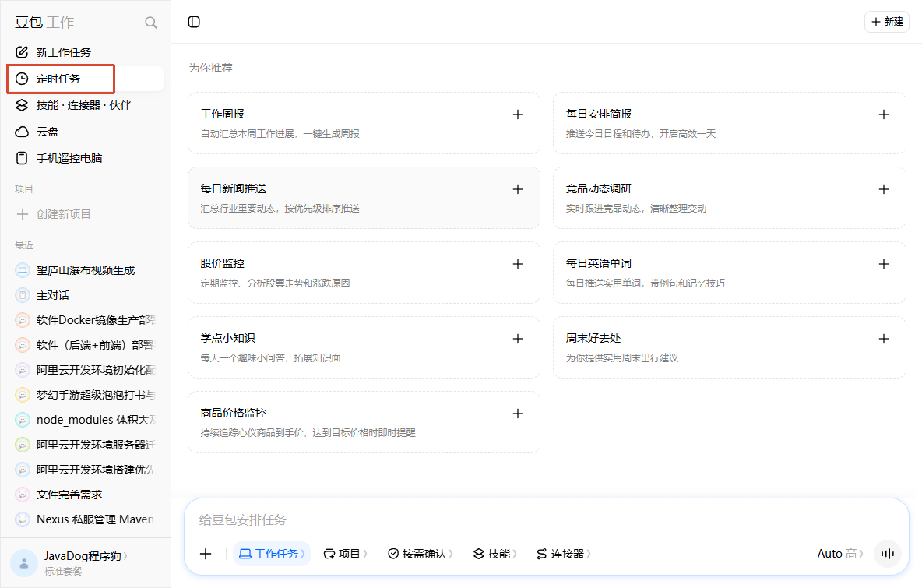This screenshot has width=922, height=588.
Task: Click the chat icon beside 文件完善需求
Action: point(23,495)
